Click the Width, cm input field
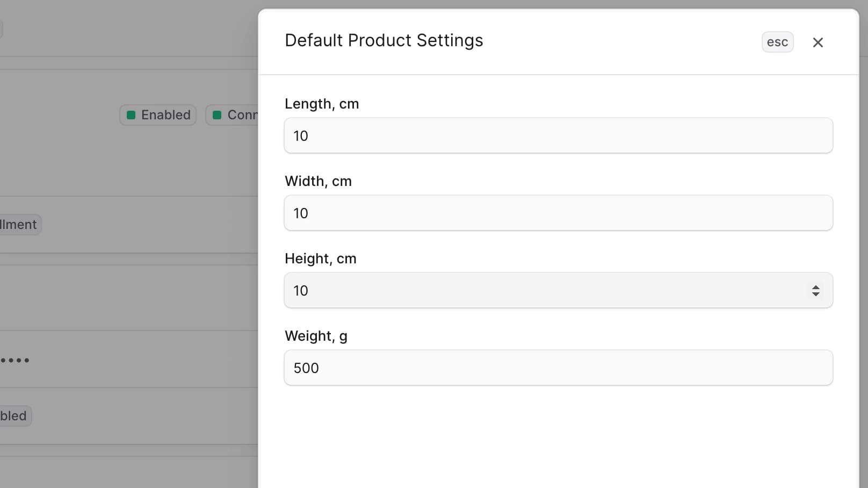This screenshot has width=868, height=488. (558, 213)
